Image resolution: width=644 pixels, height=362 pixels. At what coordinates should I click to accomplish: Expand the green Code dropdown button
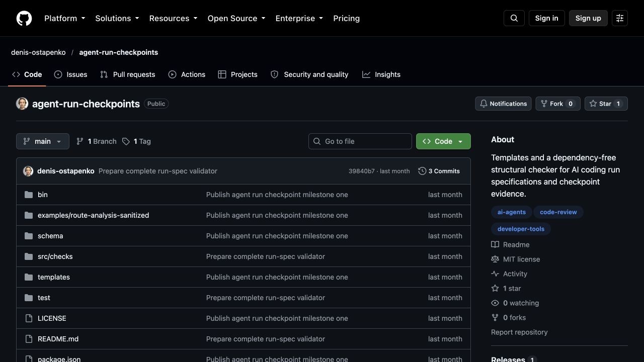click(443, 141)
